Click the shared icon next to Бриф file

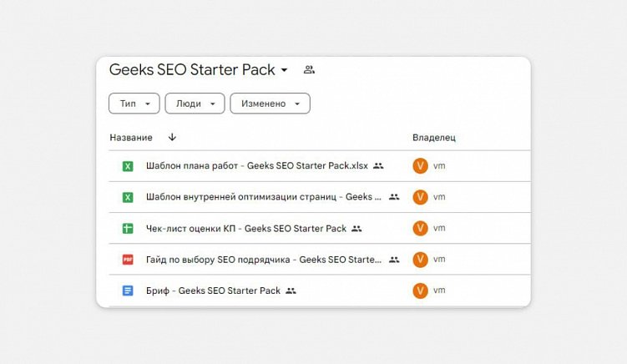[x=291, y=291]
